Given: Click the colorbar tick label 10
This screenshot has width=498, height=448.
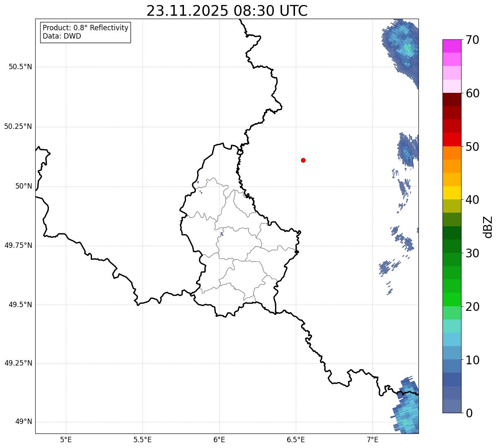Looking at the screenshot, I should (x=472, y=360).
